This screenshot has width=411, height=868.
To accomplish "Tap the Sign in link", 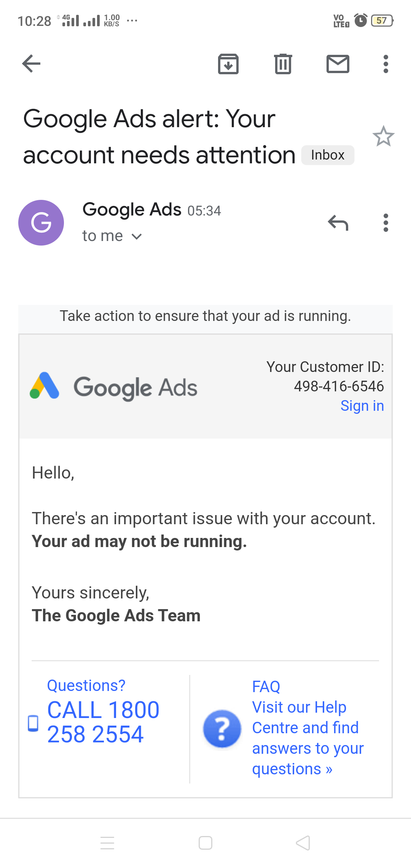I will tap(362, 405).
